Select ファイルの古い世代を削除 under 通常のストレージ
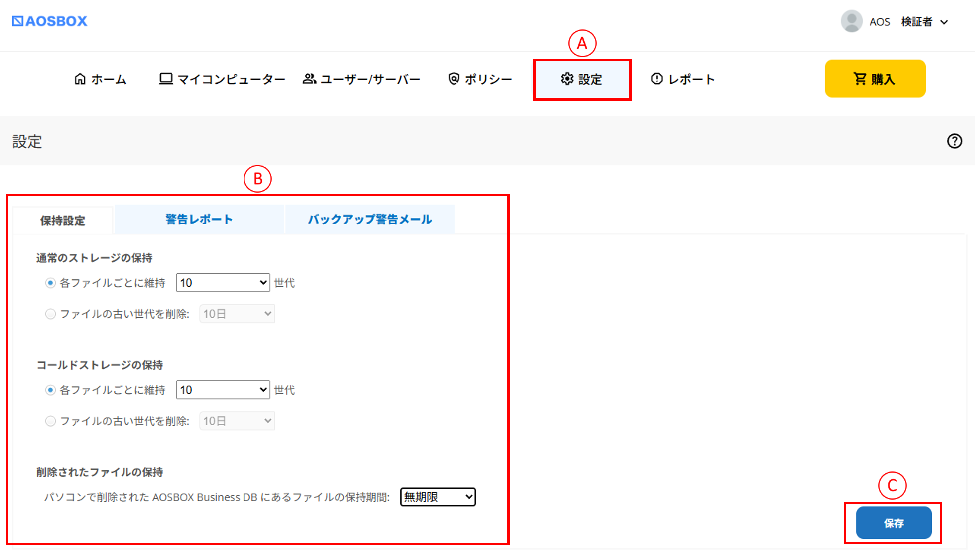This screenshot has height=560, width=975. tap(50, 314)
